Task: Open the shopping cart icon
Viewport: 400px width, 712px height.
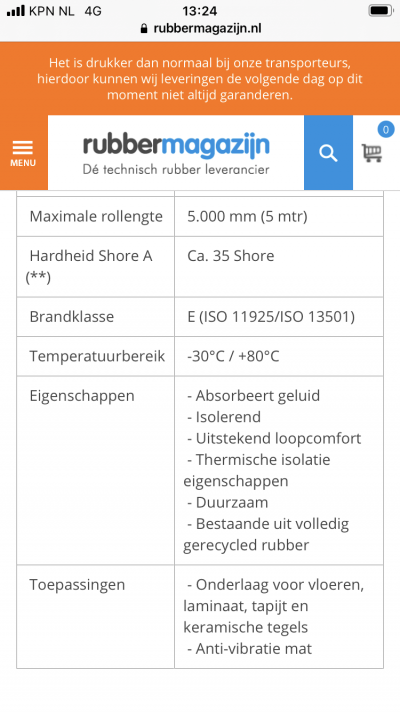Action: [372, 153]
